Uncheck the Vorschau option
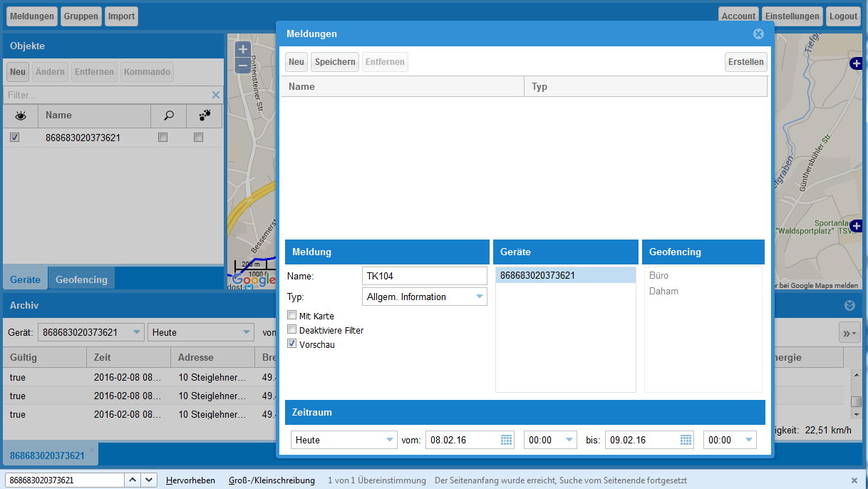The height and width of the screenshot is (489, 868). (x=291, y=344)
